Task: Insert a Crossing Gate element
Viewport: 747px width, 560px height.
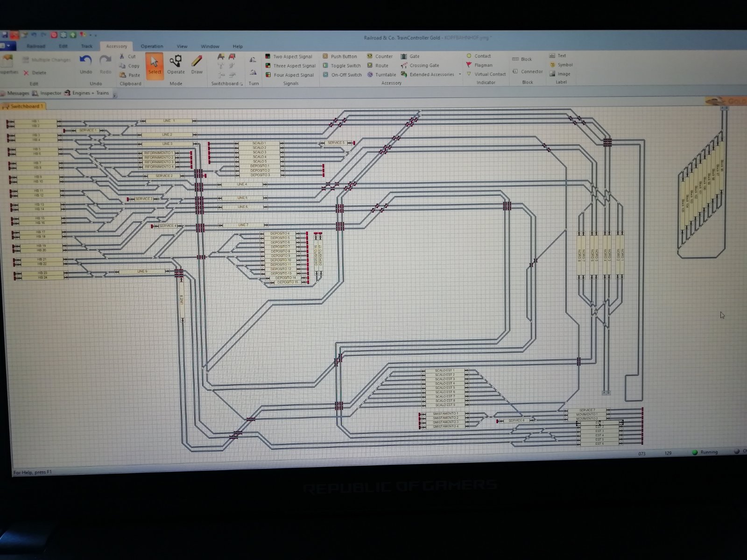Action: [x=424, y=65]
